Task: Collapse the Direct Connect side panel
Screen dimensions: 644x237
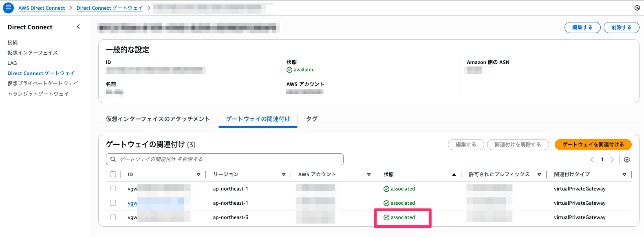Action: [x=78, y=27]
